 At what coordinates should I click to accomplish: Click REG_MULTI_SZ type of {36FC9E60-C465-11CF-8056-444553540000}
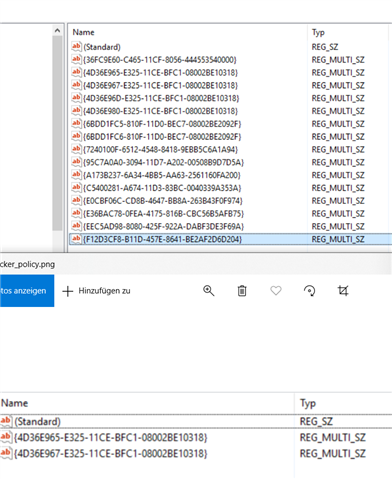[338, 60]
